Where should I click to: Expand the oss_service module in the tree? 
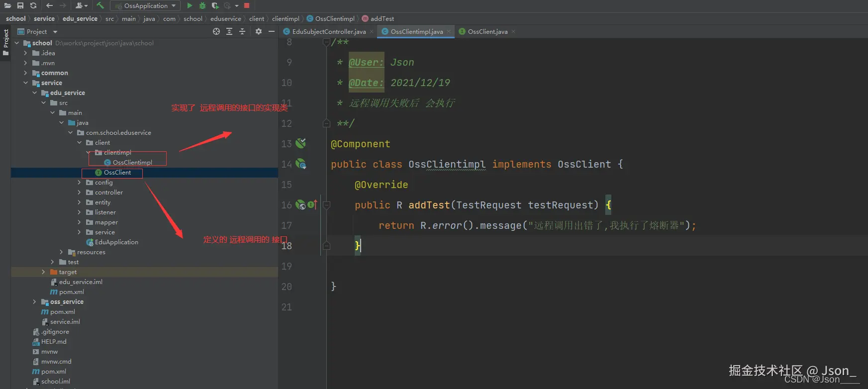point(34,302)
